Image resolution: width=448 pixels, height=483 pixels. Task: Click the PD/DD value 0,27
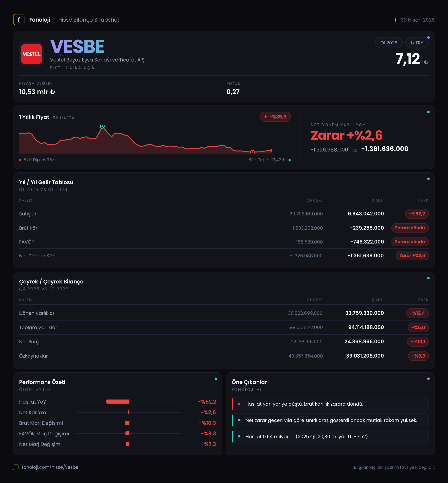233,92
